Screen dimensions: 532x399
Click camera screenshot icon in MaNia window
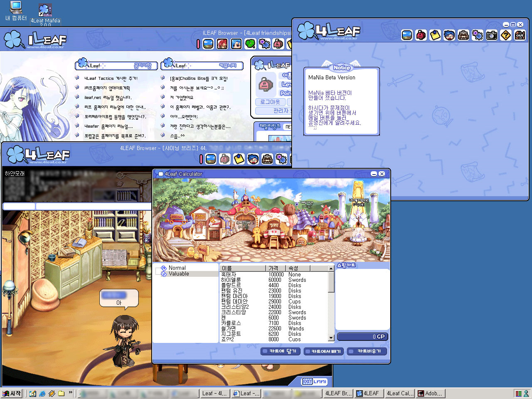(x=492, y=35)
